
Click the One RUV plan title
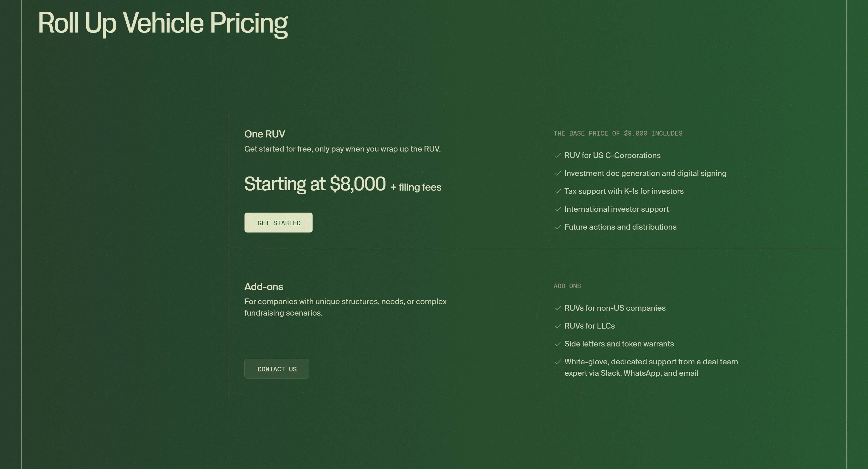[264, 134]
